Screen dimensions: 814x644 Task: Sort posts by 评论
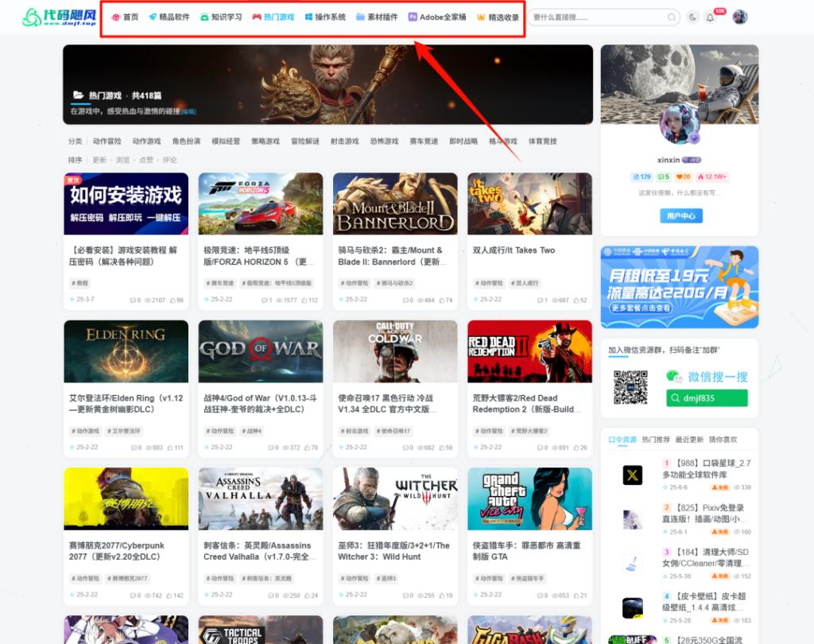tap(169, 160)
